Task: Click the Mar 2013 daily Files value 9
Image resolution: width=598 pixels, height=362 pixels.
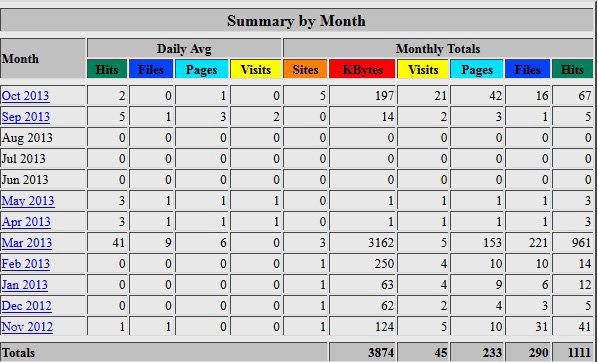Action: pyautogui.click(x=168, y=243)
